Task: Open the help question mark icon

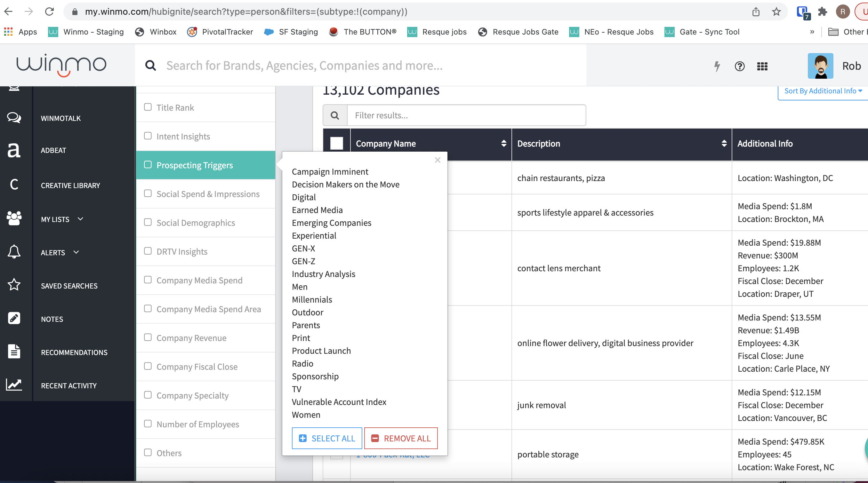Action: coord(739,66)
